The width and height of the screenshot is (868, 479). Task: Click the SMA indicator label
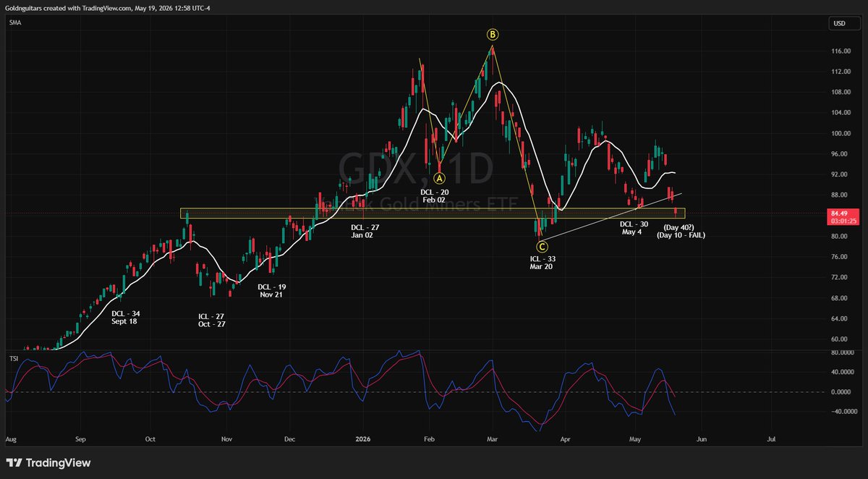[x=14, y=23]
